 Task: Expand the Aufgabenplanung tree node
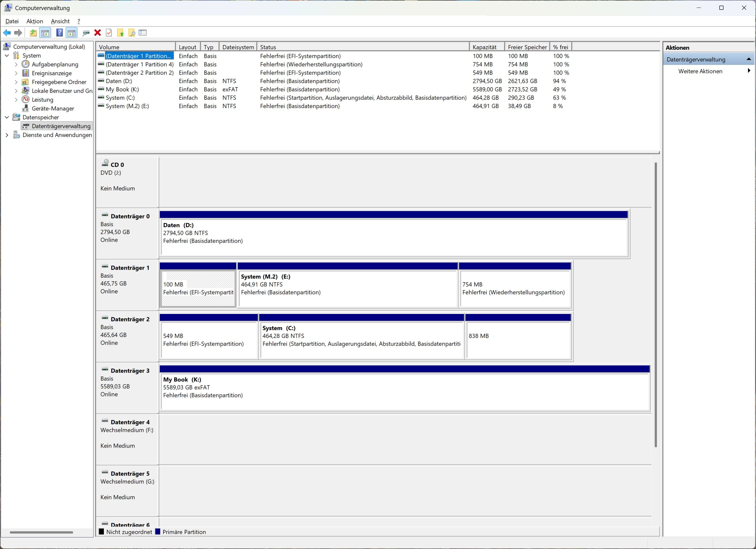pos(16,64)
